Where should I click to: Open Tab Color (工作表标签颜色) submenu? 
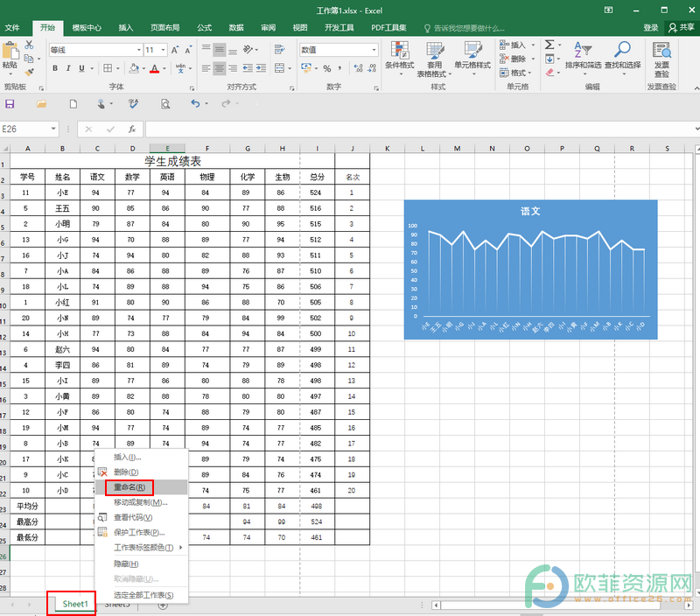coord(142,547)
